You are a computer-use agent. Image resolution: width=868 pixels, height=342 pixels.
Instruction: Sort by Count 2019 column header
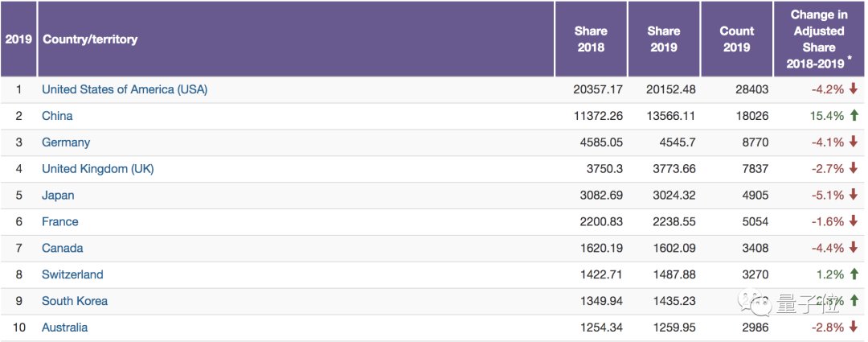tap(737, 39)
